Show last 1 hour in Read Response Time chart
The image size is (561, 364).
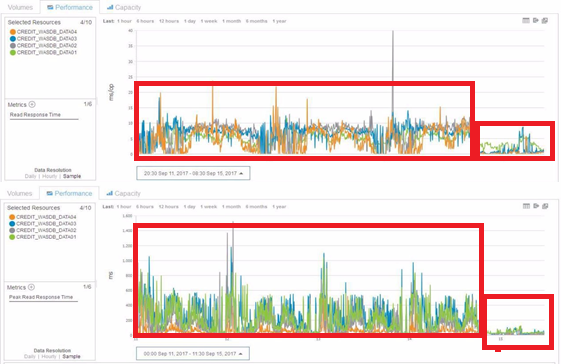click(124, 21)
